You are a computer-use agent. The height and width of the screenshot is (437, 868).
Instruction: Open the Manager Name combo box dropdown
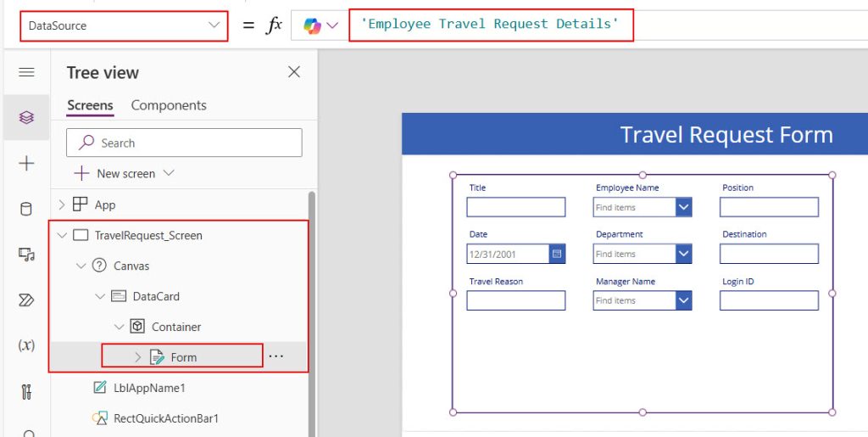click(x=684, y=300)
